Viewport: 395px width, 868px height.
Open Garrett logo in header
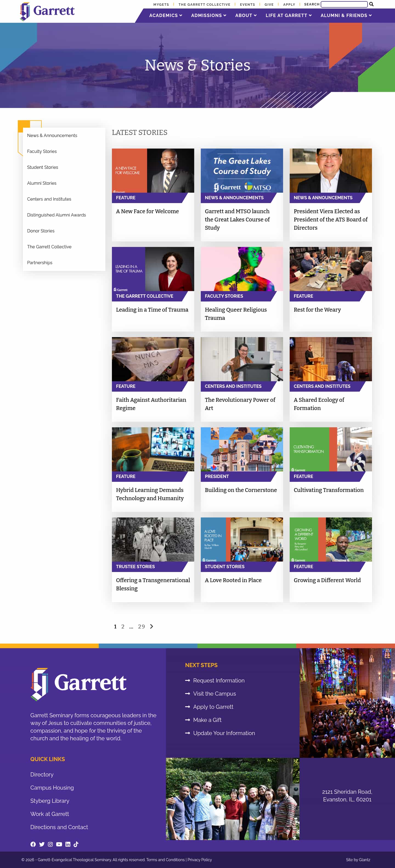(x=47, y=12)
